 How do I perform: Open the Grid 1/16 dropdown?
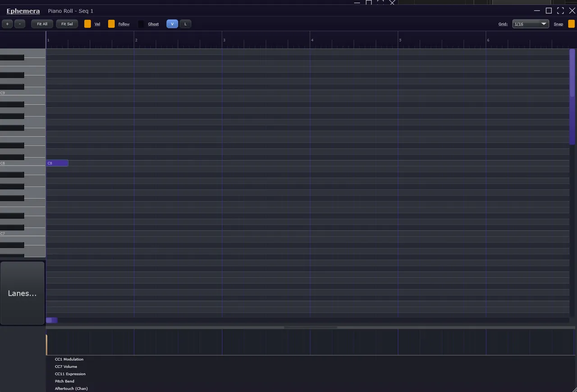tap(531, 24)
